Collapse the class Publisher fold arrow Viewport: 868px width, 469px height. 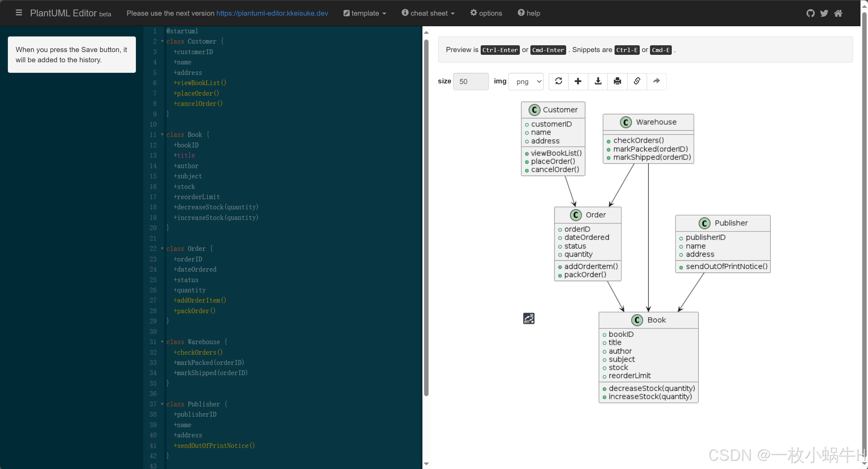click(162, 404)
